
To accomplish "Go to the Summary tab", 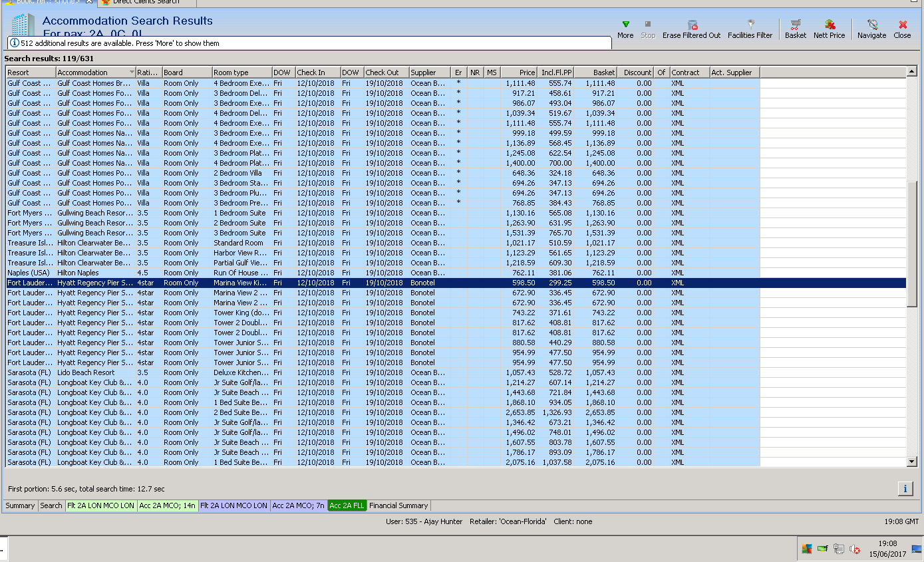I will 20,505.
